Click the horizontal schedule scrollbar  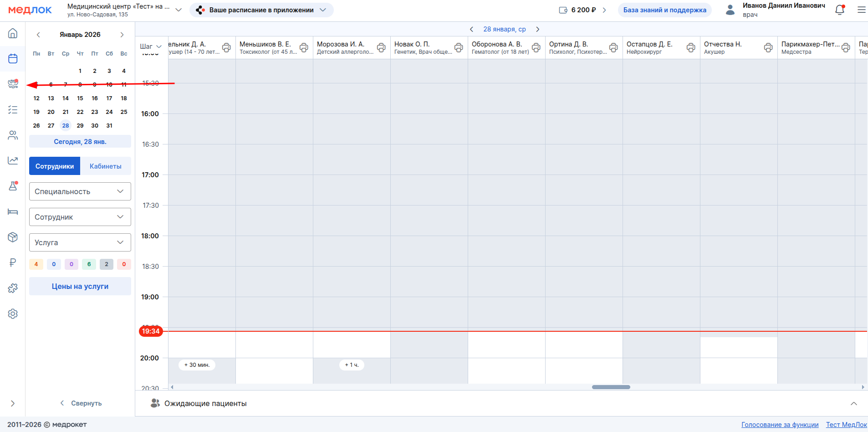611,387
